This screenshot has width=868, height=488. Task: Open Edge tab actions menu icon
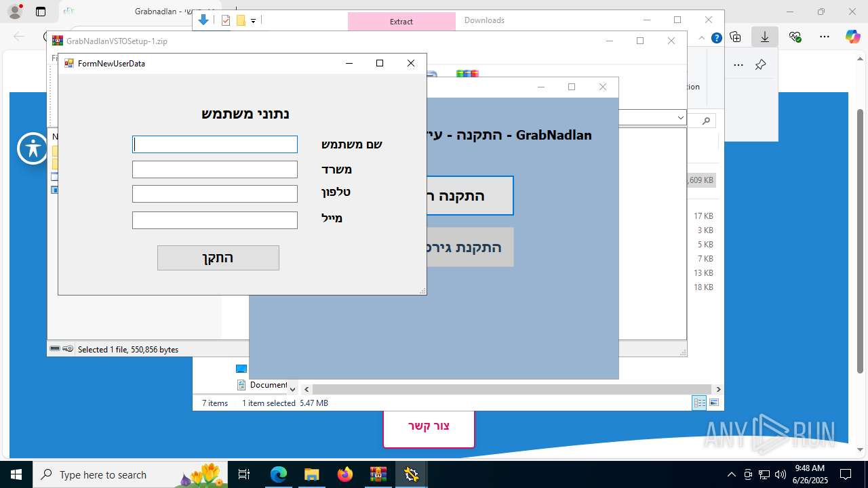(41, 12)
